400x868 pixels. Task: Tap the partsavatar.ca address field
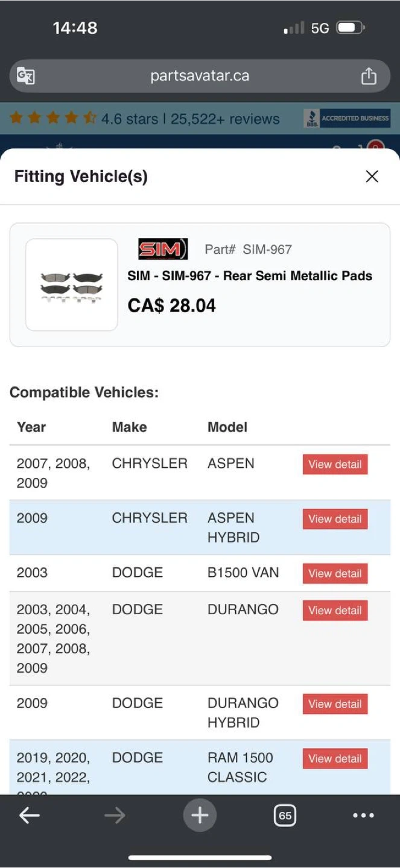tap(199, 76)
